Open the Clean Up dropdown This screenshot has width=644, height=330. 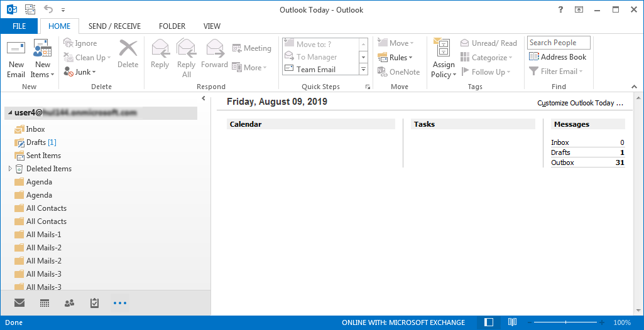coord(87,57)
